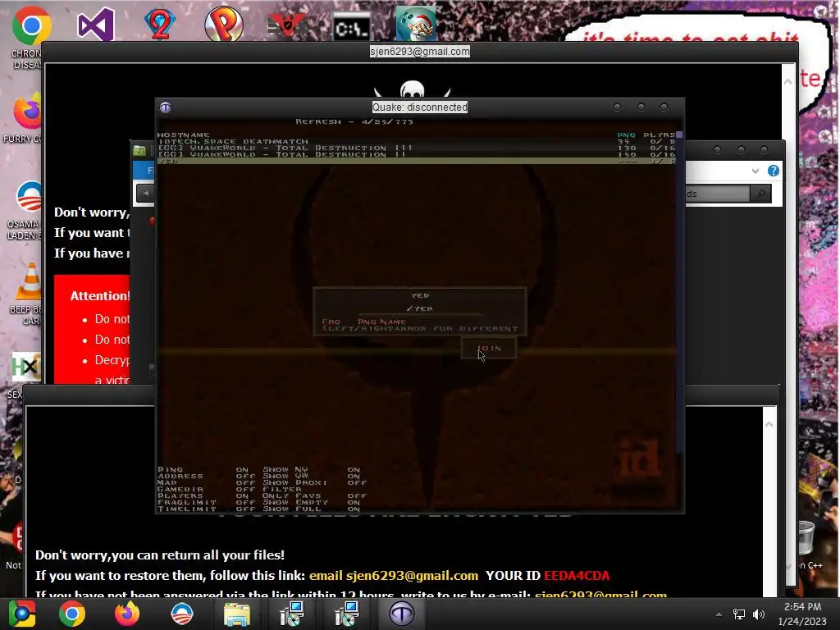This screenshot has height=630, width=840.
Task: Open the Obama logo desktop shortcut
Action: (x=29, y=197)
